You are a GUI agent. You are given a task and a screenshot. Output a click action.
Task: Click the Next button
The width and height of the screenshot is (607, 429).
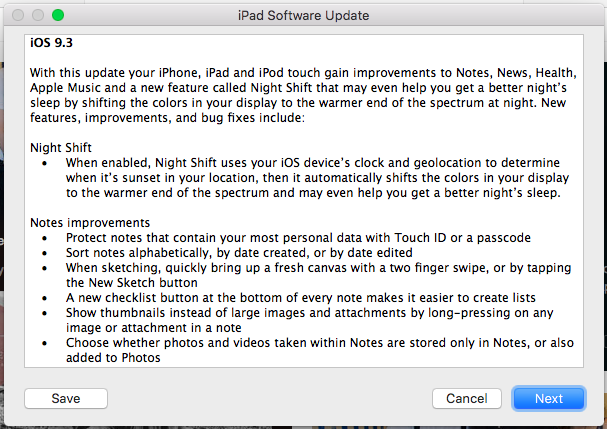click(548, 398)
